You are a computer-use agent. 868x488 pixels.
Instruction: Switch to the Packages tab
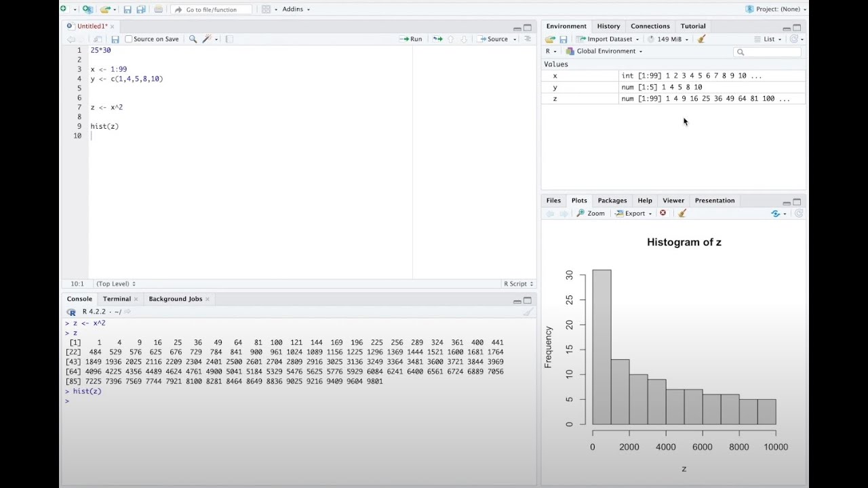[x=612, y=201]
